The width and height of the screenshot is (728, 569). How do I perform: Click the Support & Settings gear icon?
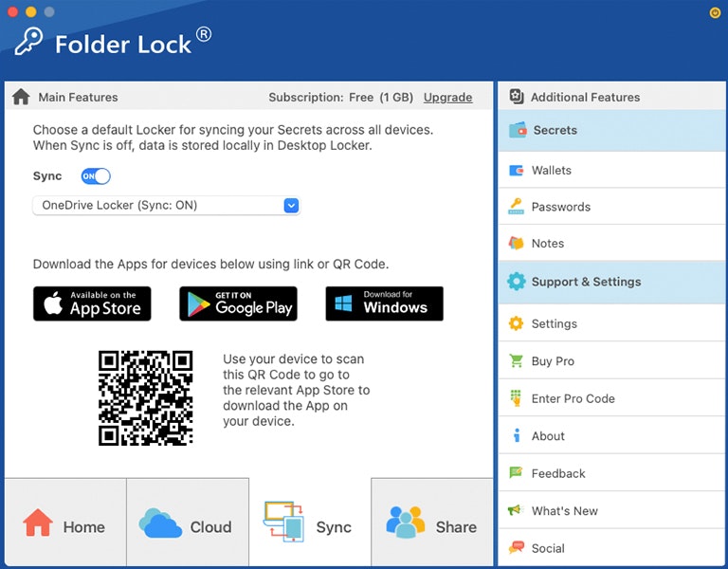pyautogui.click(x=517, y=282)
